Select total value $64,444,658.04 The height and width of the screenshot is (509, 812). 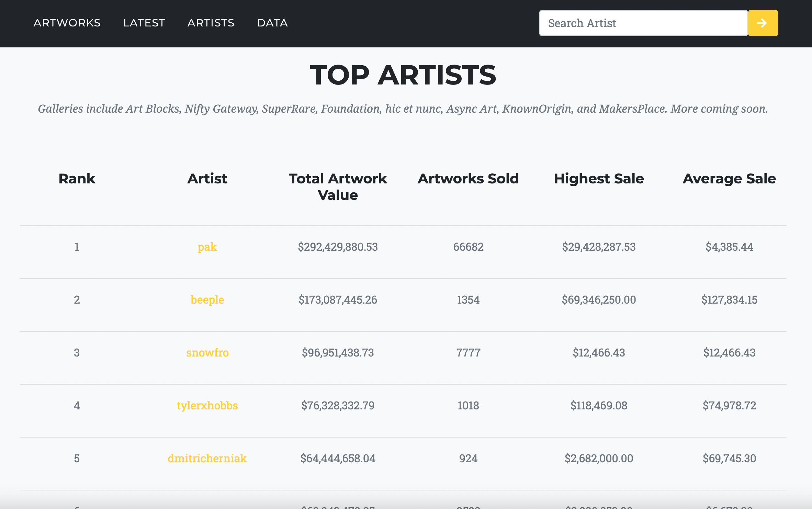point(338,459)
